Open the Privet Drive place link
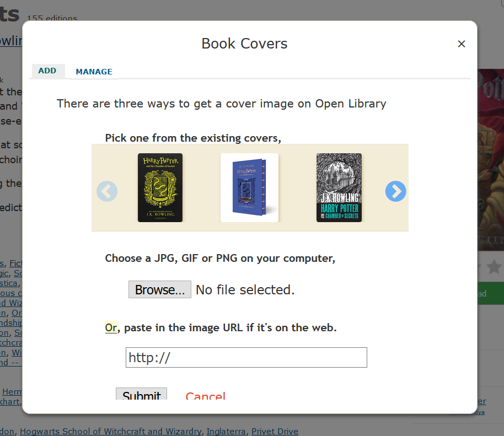 click(275, 431)
